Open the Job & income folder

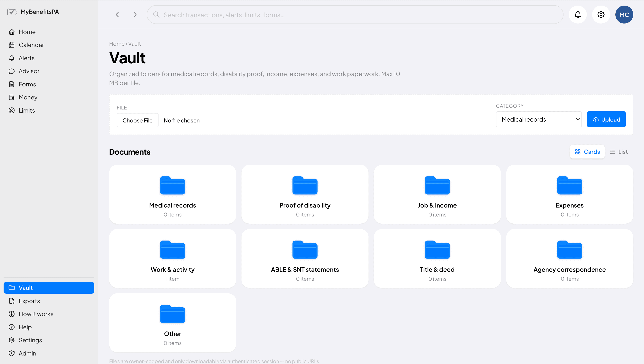pyautogui.click(x=437, y=194)
